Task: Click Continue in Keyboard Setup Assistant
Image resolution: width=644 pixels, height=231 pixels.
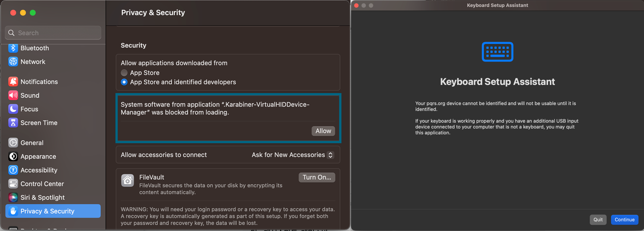Action: (x=624, y=220)
